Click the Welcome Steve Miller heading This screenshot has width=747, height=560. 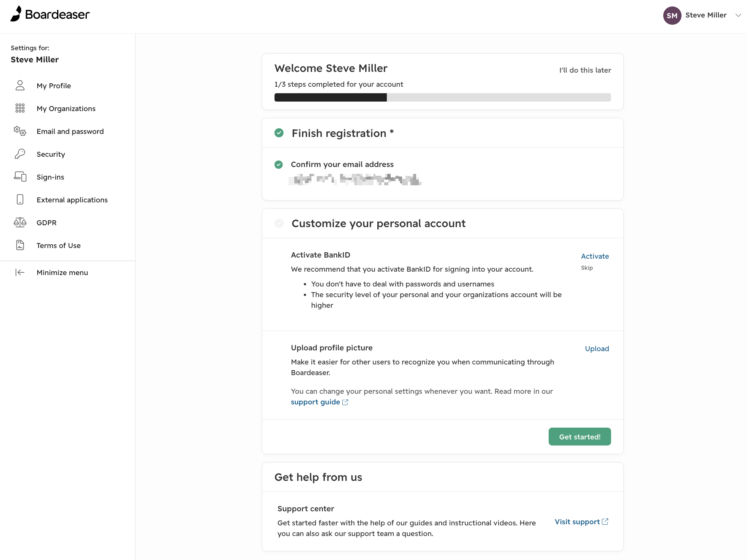tap(331, 68)
